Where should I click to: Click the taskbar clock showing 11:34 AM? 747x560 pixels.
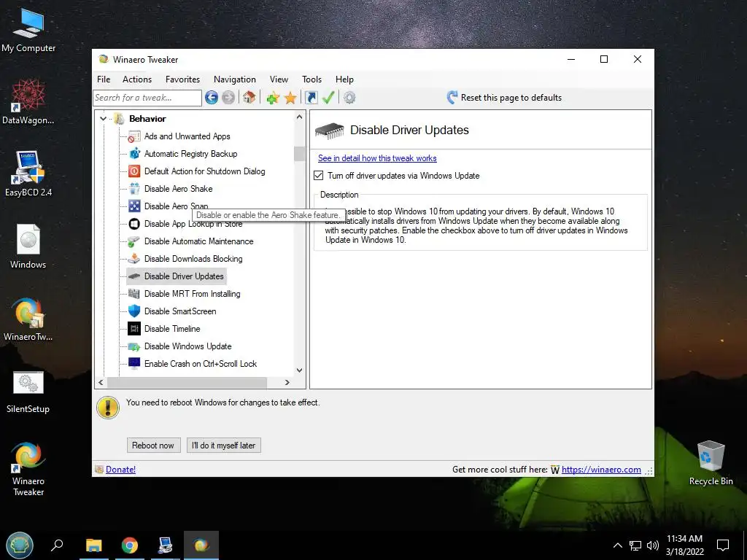point(684,545)
